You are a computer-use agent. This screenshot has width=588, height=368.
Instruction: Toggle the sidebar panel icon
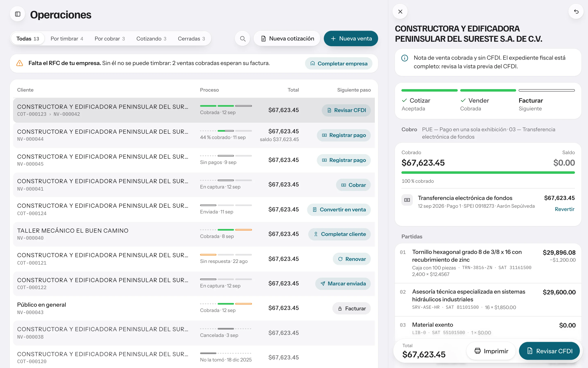(18, 14)
